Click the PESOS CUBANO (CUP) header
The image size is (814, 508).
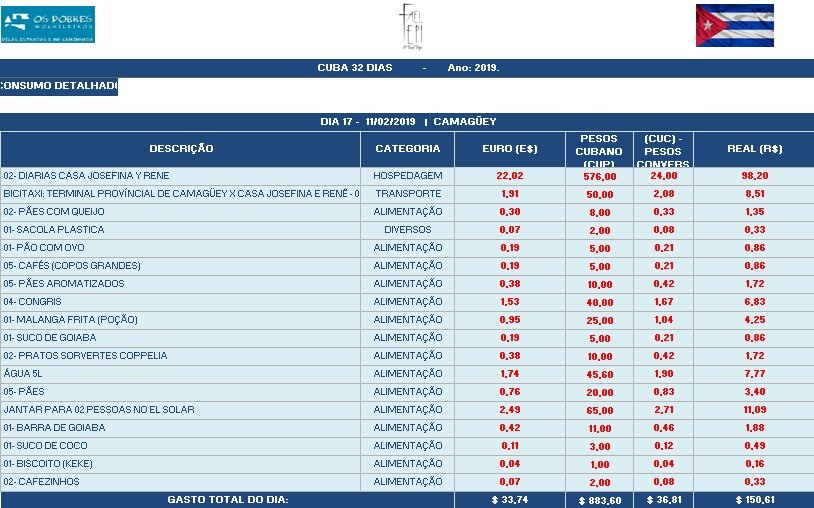598,150
